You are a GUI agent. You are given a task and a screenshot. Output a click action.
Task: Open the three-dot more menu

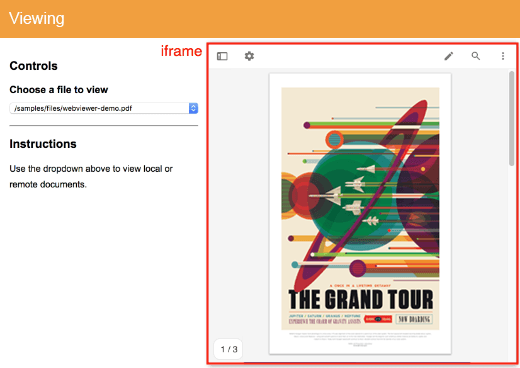pos(503,56)
